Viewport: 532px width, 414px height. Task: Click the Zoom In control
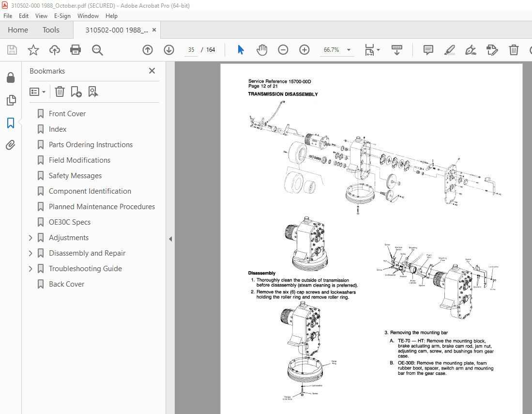[304, 49]
